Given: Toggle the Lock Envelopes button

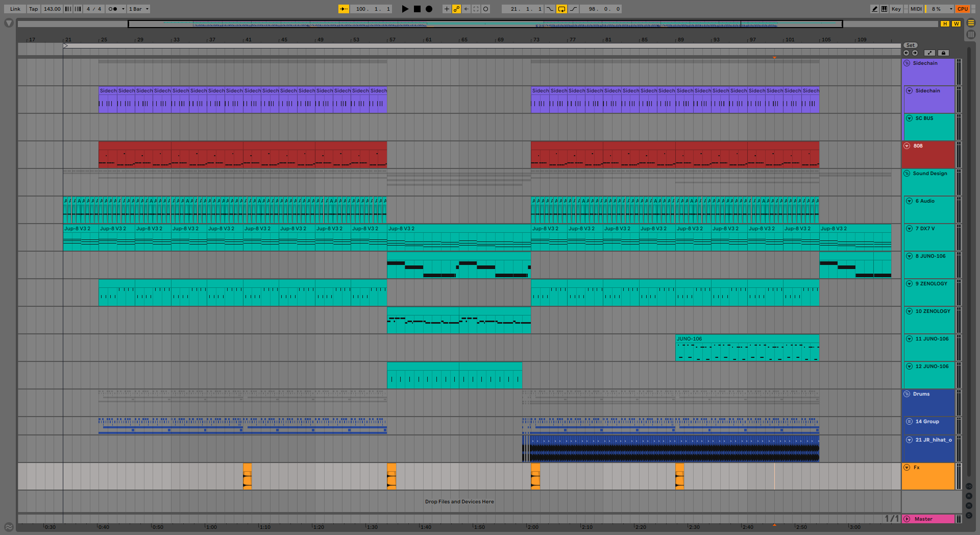Looking at the screenshot, I should (x=943, y=53).
